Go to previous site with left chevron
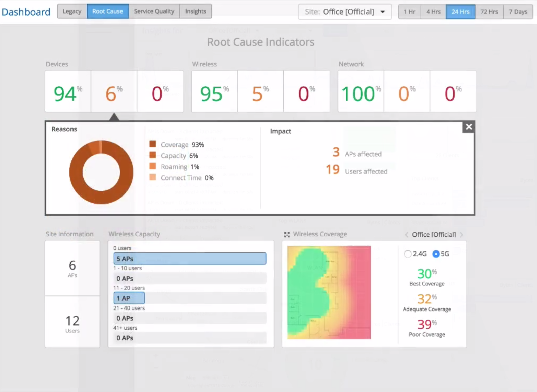The width and height of the screenshot is (537, 392). 407,235
